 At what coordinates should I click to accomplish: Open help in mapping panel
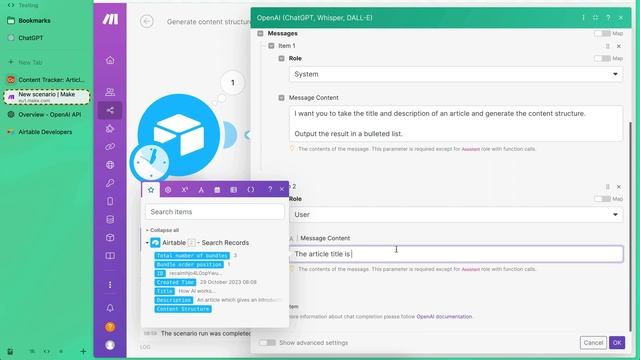point(270,189)
